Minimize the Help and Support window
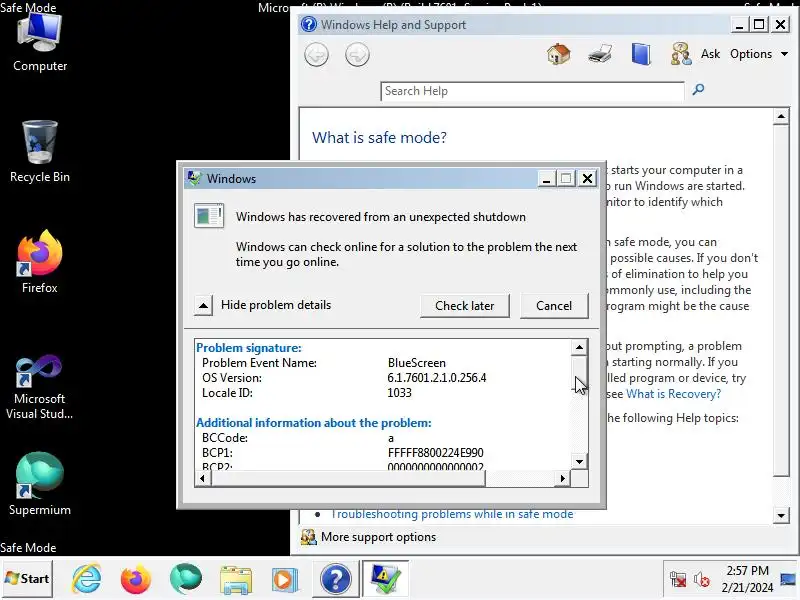This screenshot has height=600, width=800. 739,24
